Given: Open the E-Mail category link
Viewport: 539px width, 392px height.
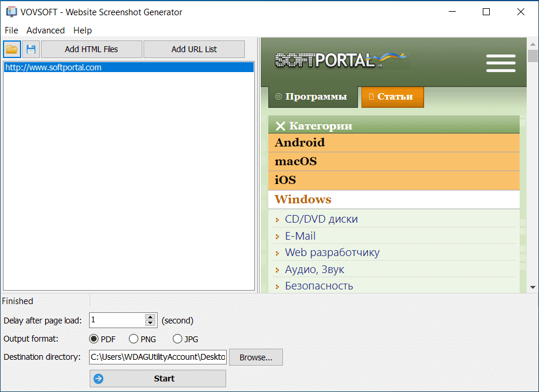Looking at the screenshot, I should (x=300, y=236).
